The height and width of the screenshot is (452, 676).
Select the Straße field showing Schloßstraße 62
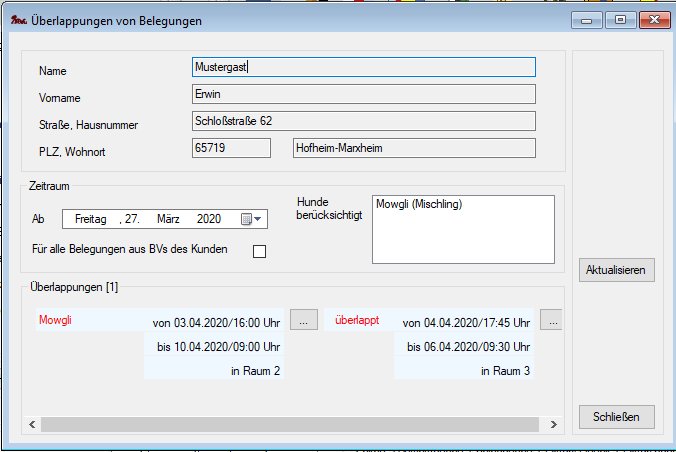click(363, 121)
